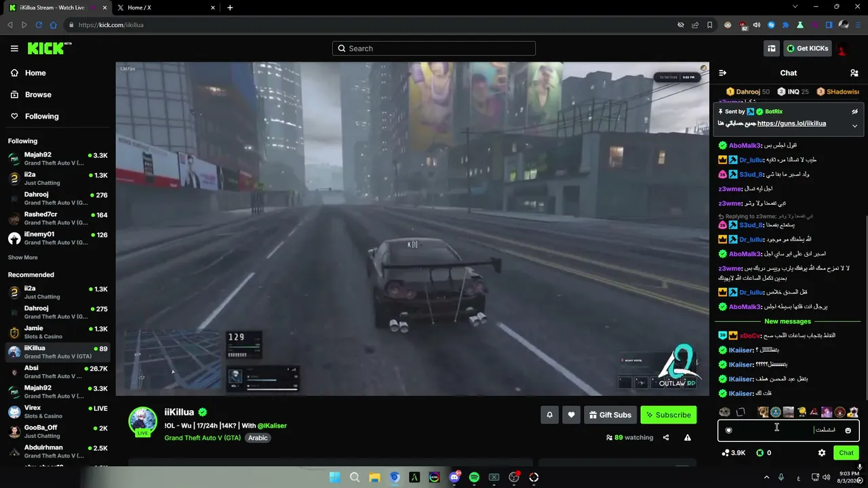Bookmark this page in address bar
This screenshot has height=488, width=868.
(x=710, y=25)
